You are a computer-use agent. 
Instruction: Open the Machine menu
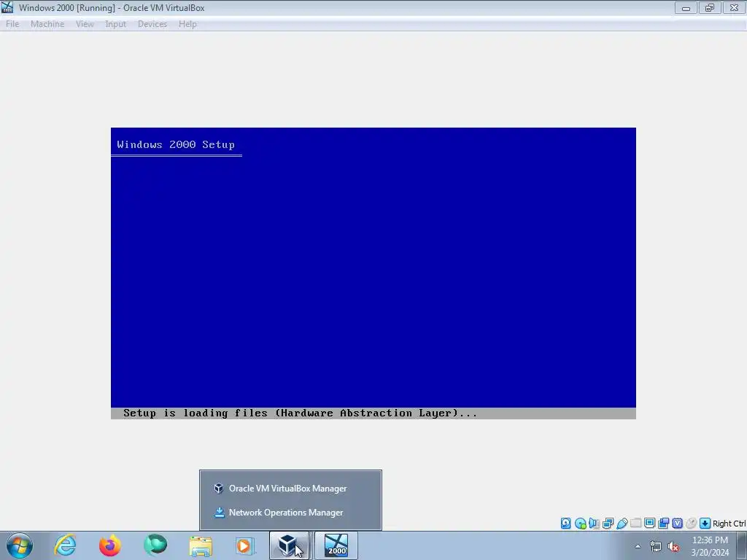[47, 24]
